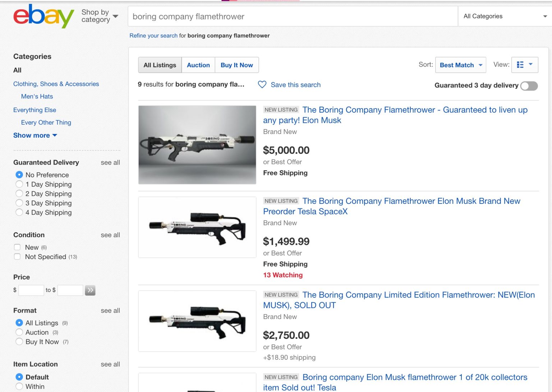Check the Not Specified condition checkbox
Viewport: 552px width, 392px height.
pos(17,257)
